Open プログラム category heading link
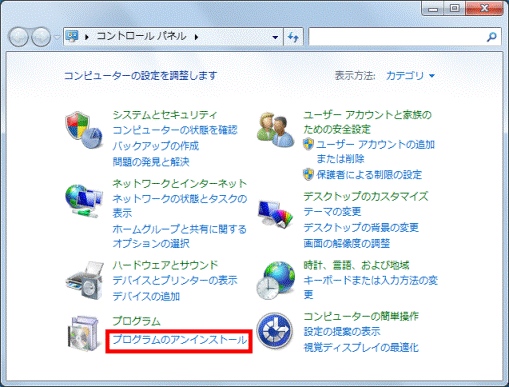Viewport: 509px width, 387px height. click(x=136, y=321)
